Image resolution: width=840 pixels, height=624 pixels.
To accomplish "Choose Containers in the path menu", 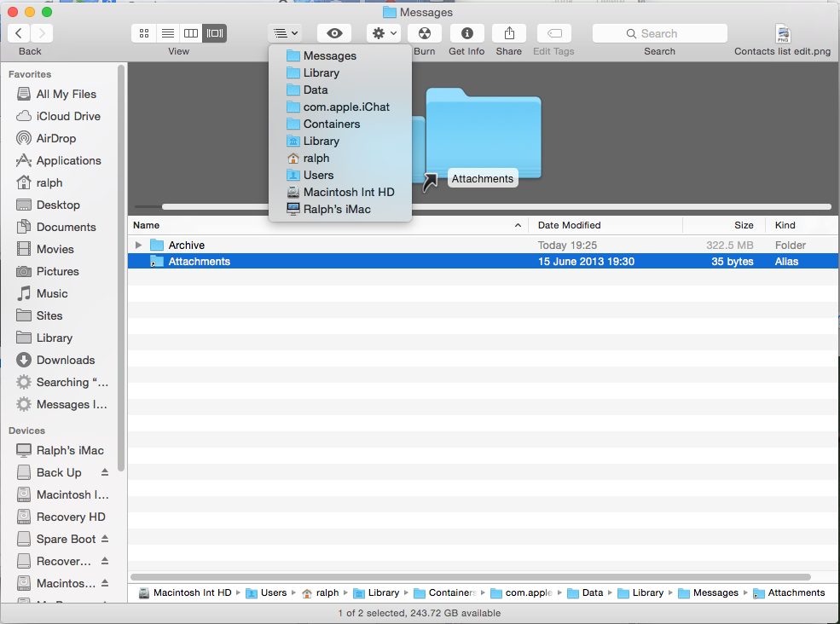I will (340, 124).
